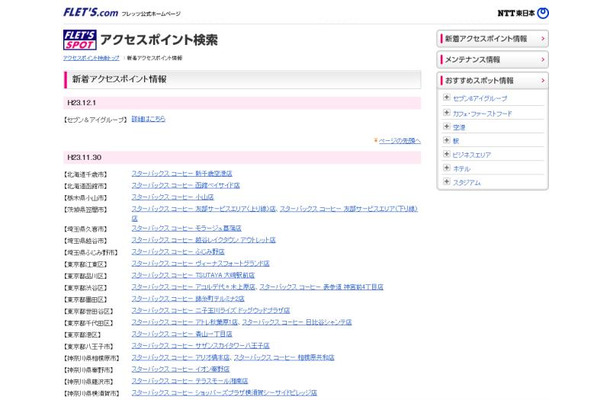Expand the plus icon beside セブン&アイグループ

tap(447, 97)
